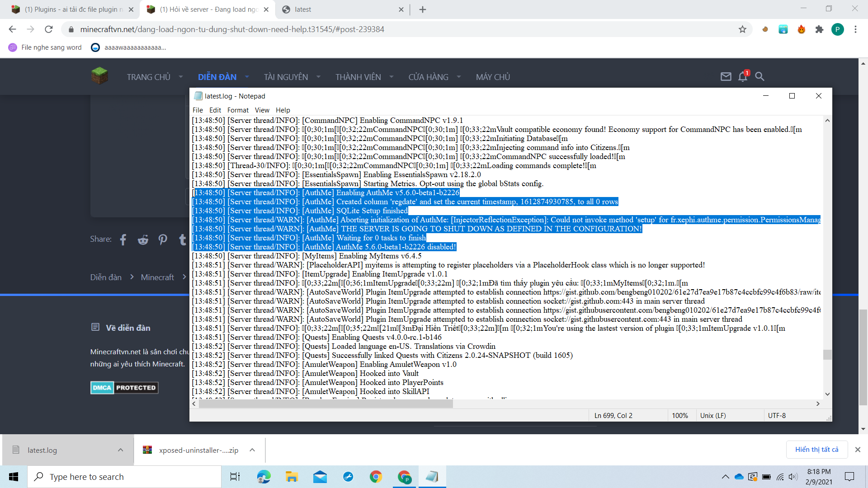Open the forum inbox envelope icon
The width and height of the screenshot is (868, 488).
[726, 77]
